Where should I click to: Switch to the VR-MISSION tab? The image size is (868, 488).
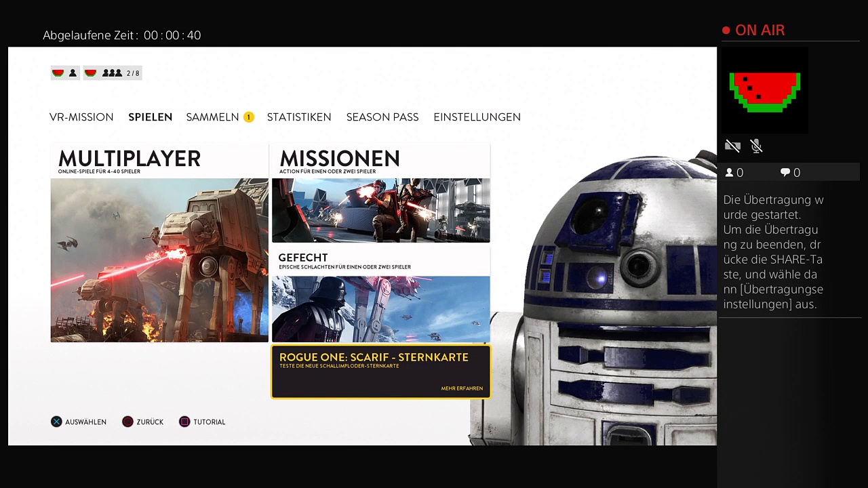tap(81, 117)
